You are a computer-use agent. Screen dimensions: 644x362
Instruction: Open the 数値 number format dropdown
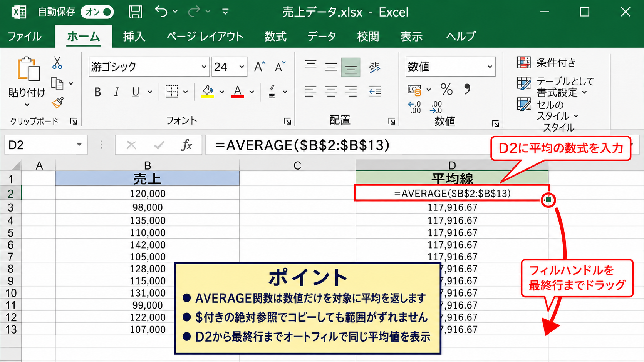[x=490, y=67]
